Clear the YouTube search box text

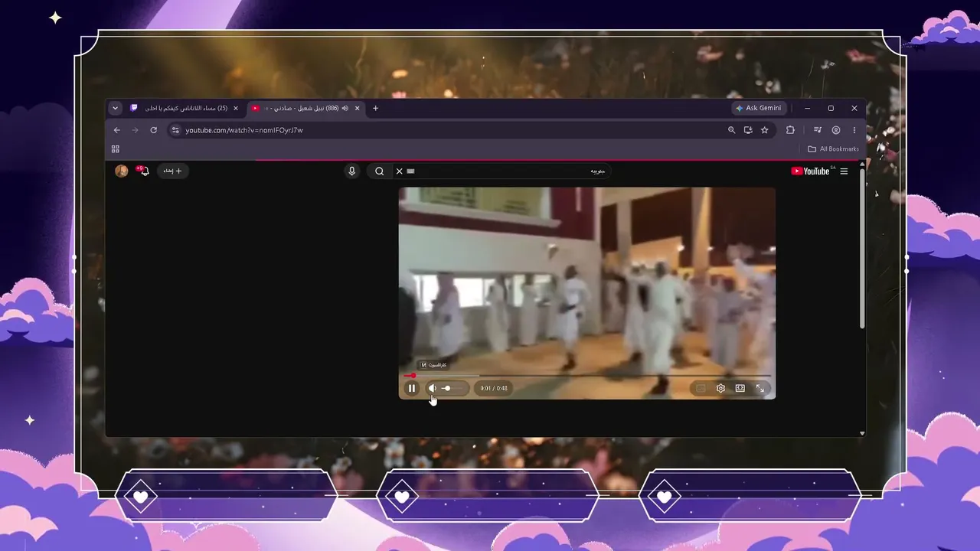tap(399, 171)
